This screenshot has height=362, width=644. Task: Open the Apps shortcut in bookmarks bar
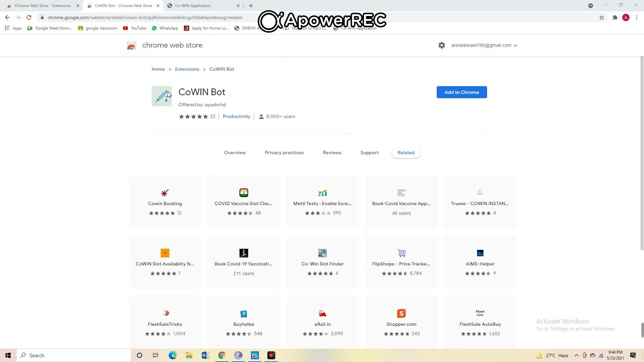tap(13, 28)
